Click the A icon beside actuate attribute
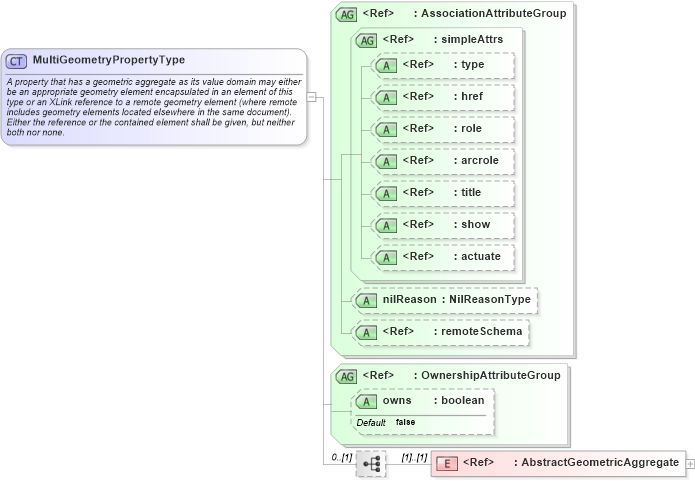Viewport: 695px width, 481px height. click(386, 257)
